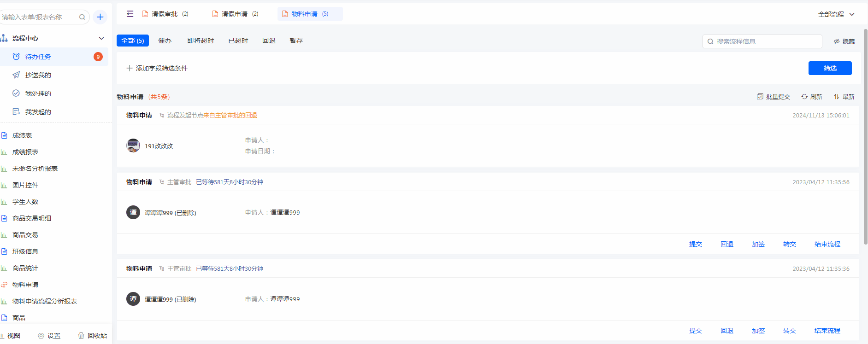
Task: Hide the filter panel with 隐藏
Action: tap(844, 41)
